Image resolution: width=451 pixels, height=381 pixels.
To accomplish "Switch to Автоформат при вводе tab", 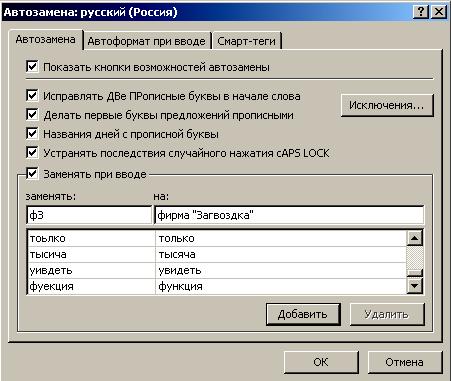I will [146, 41].
